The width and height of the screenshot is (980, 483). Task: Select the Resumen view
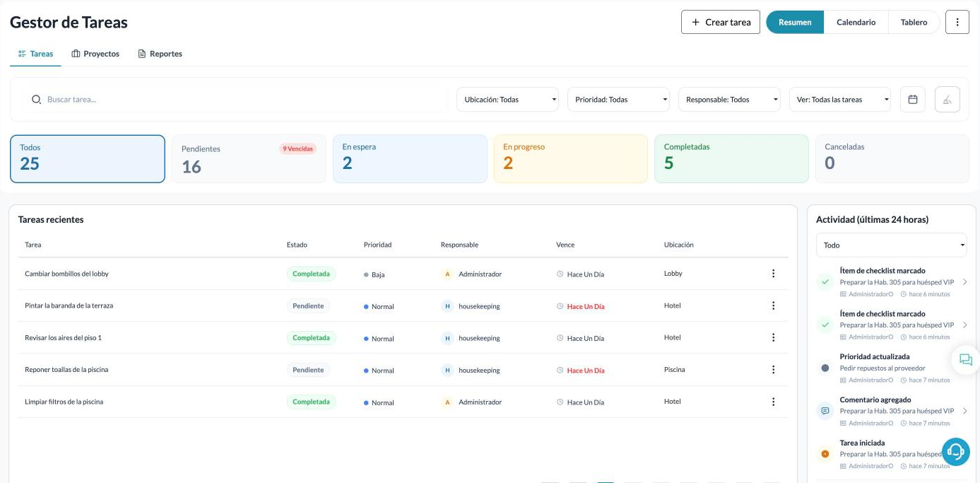tap(795, 22)
